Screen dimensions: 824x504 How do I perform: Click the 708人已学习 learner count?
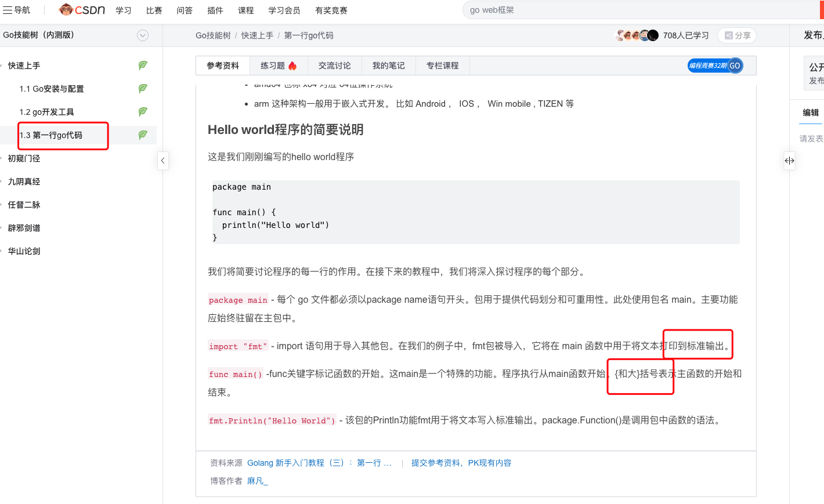(686, 35)
